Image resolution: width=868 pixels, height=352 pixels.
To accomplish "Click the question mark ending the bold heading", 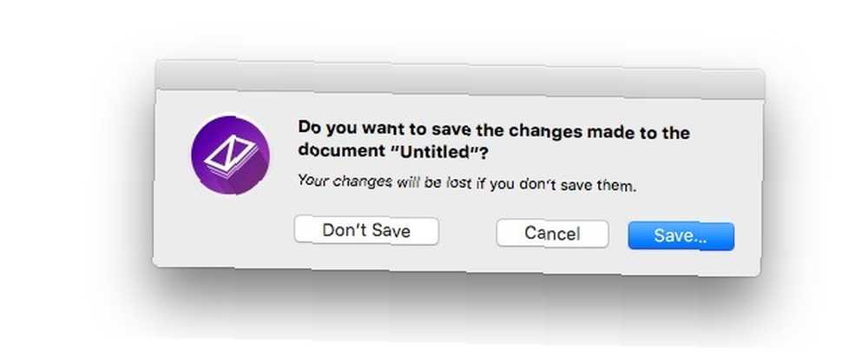I will (x=483, y=153).
